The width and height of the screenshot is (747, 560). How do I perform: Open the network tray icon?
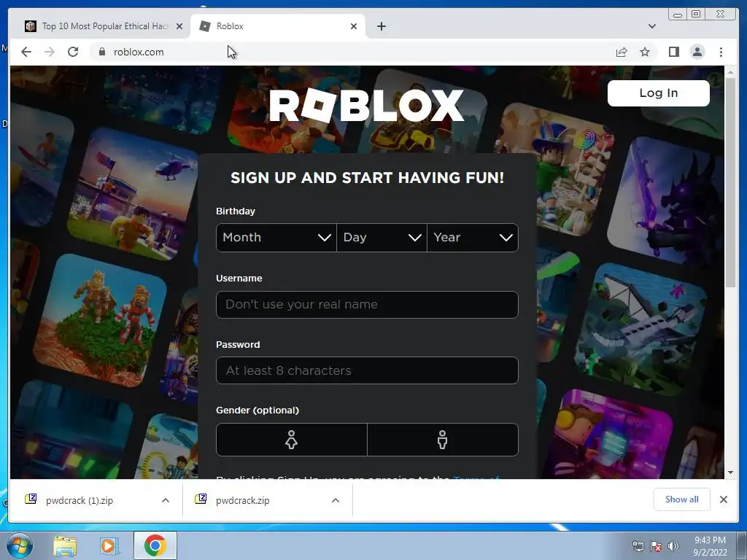coord(638,547)
